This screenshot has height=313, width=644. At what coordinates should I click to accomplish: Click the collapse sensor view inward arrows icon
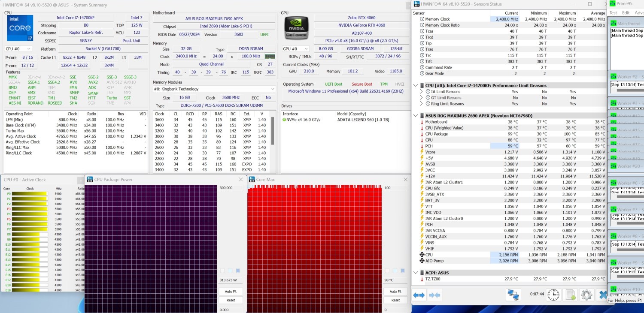434,295
